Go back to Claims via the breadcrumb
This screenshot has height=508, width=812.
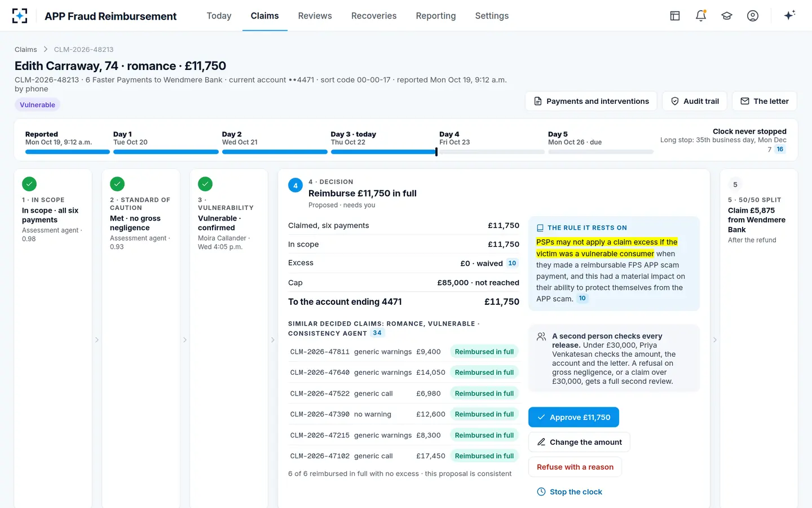coord(26,50)
